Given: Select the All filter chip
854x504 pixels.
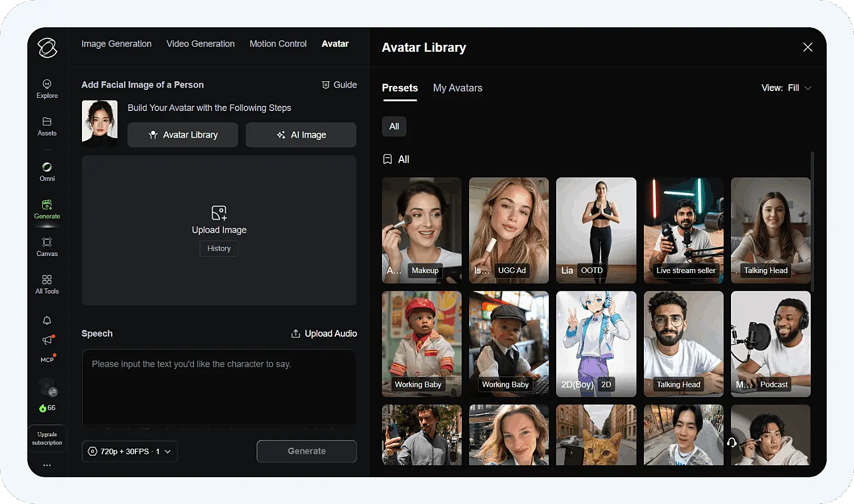Looking at the screenshot, I should pyautogui.click(x=394, y=126).
